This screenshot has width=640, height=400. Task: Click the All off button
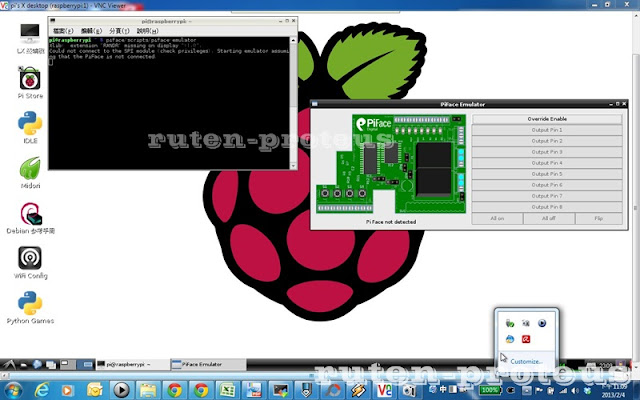tap(549, 218)
